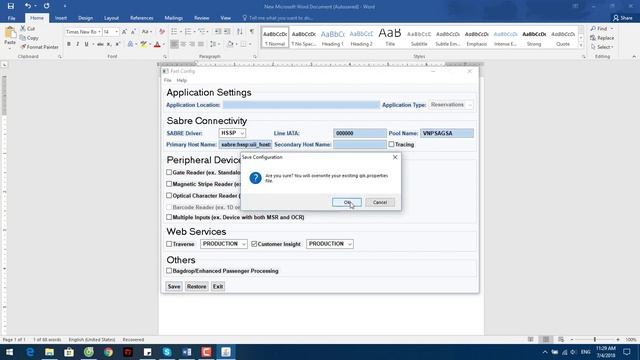Click Word Paste icon

click(10, 33)
